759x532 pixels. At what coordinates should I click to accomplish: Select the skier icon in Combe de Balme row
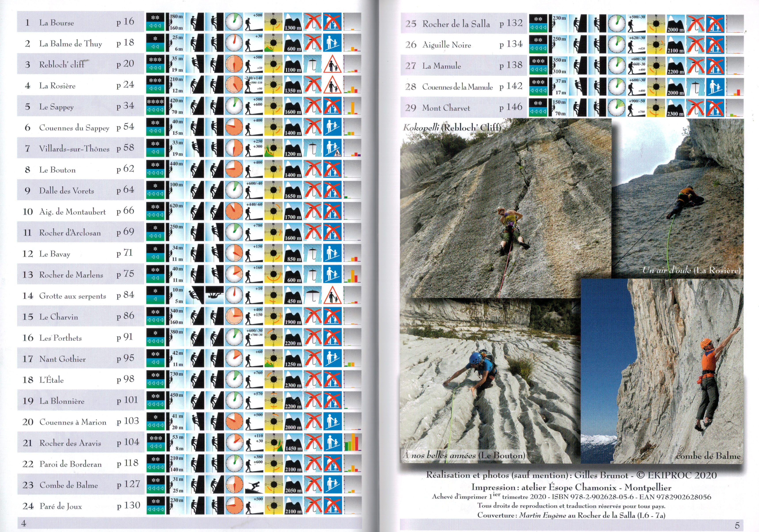click(253, 485)
